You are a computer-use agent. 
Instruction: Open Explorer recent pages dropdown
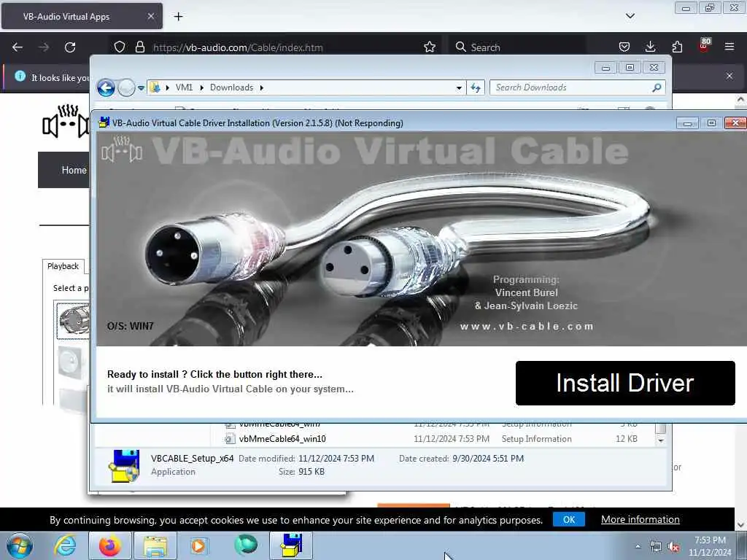(141, 88)
